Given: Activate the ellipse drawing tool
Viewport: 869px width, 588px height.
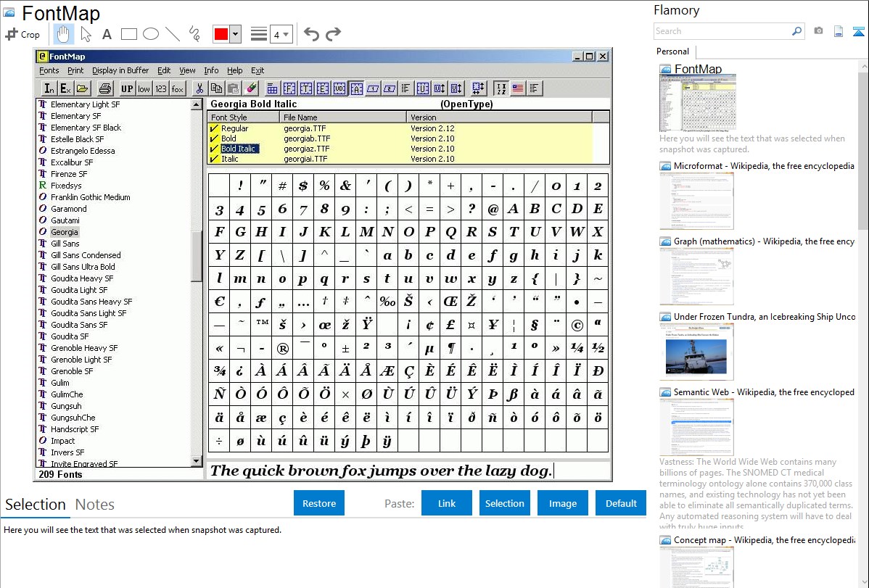Looking at the screenshot, I should 150,34.
